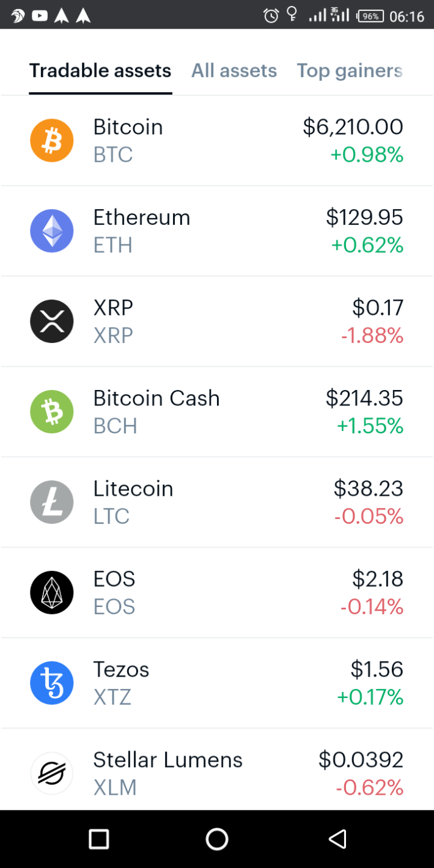Open the Litecoin LTC row

click(x=217, y=502)
